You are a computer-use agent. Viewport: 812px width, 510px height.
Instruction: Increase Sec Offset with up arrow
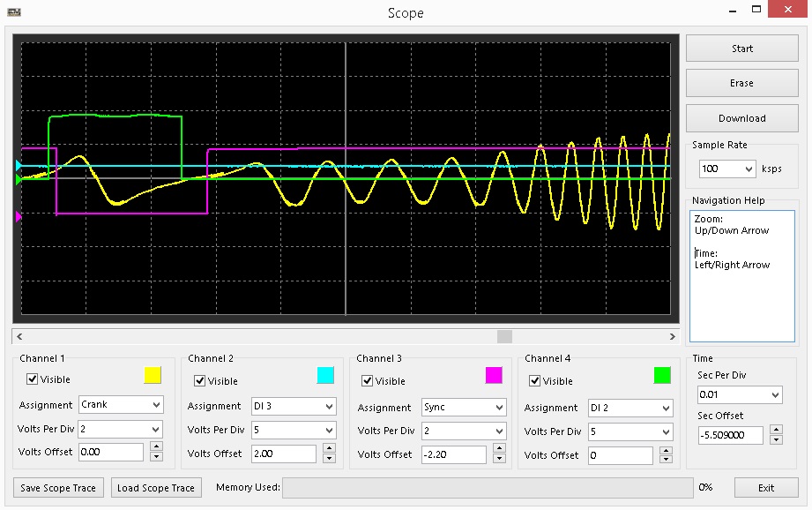coord(776,430)
